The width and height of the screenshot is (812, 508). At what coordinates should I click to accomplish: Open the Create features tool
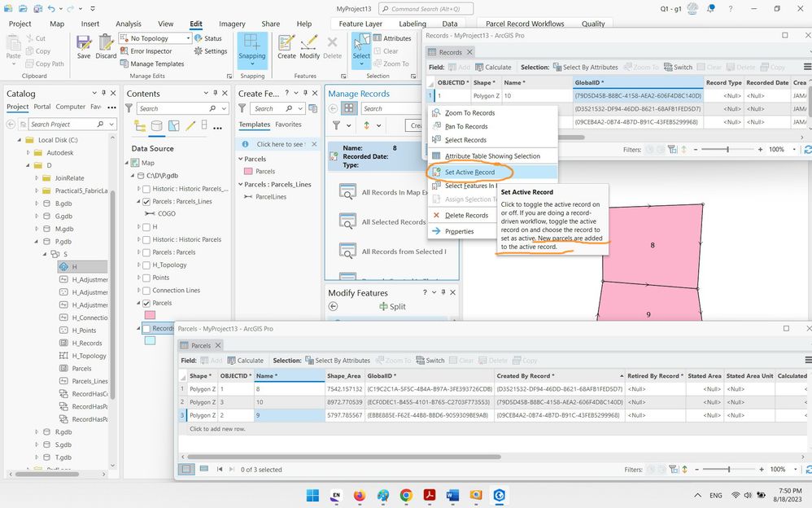[286, 47]
